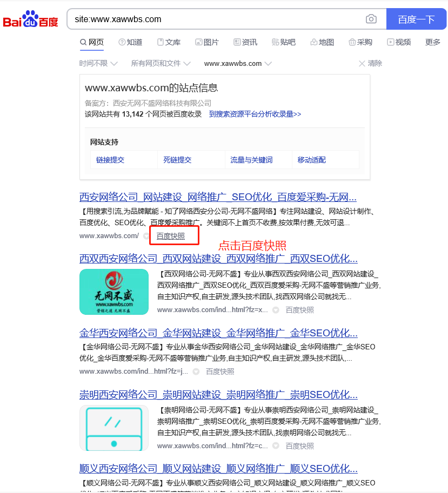Screen dimensions: 448x493
Task: Open 到搜索资源平台分析收录量 link
Action: point(255,114)
